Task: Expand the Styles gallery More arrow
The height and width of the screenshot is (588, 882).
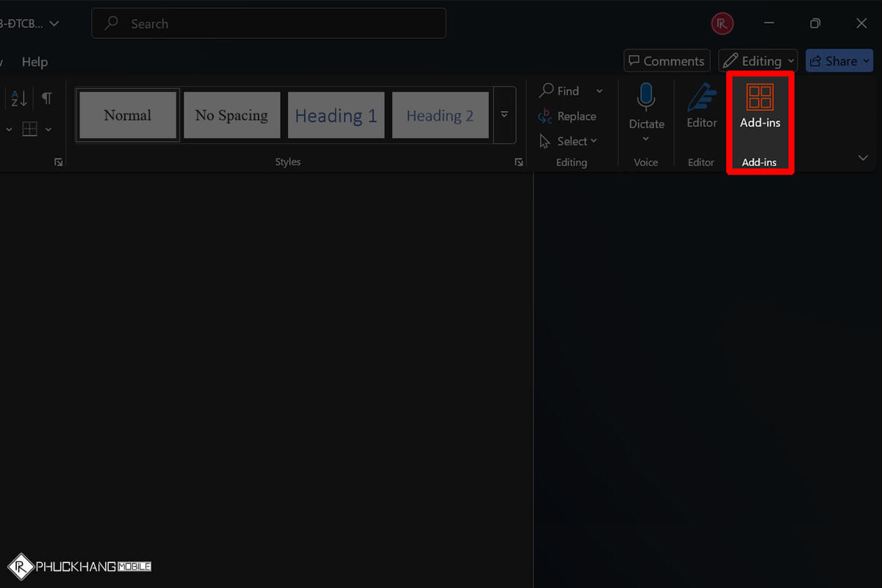Action: point(504,115)
